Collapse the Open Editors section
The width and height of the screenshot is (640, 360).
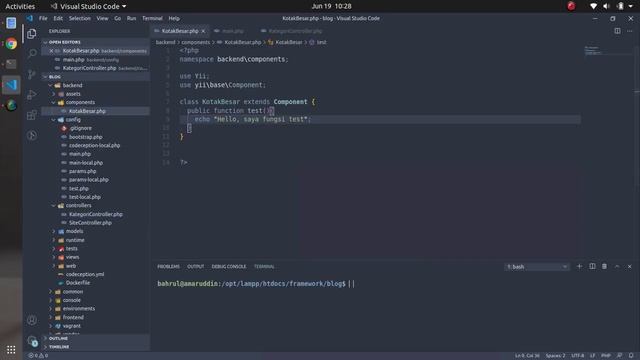(x=64, y=42)
